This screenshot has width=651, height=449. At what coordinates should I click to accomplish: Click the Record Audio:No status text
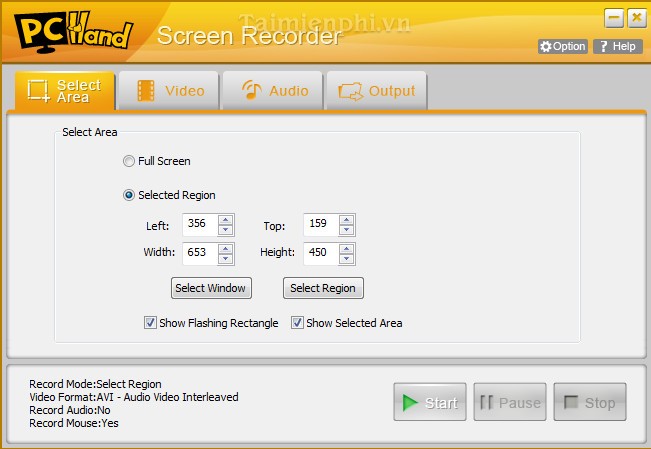pos(70,410)
